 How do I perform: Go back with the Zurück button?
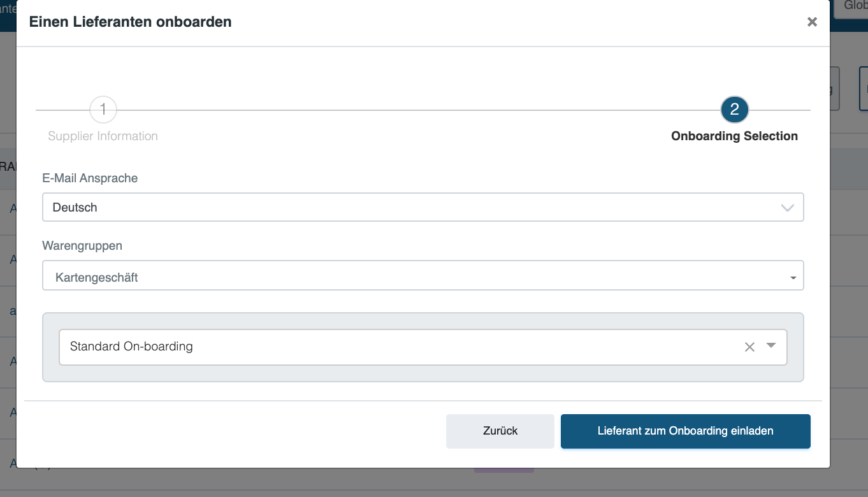tap(500, 431)
